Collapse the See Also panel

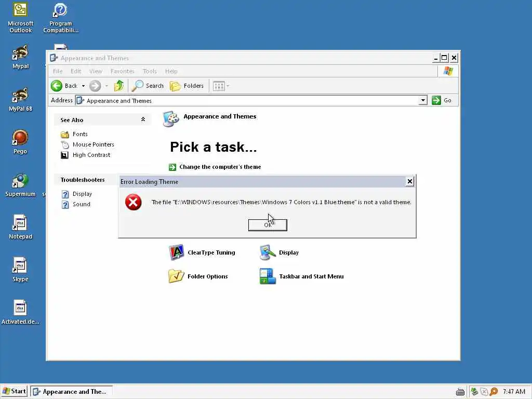coord(143,119)
